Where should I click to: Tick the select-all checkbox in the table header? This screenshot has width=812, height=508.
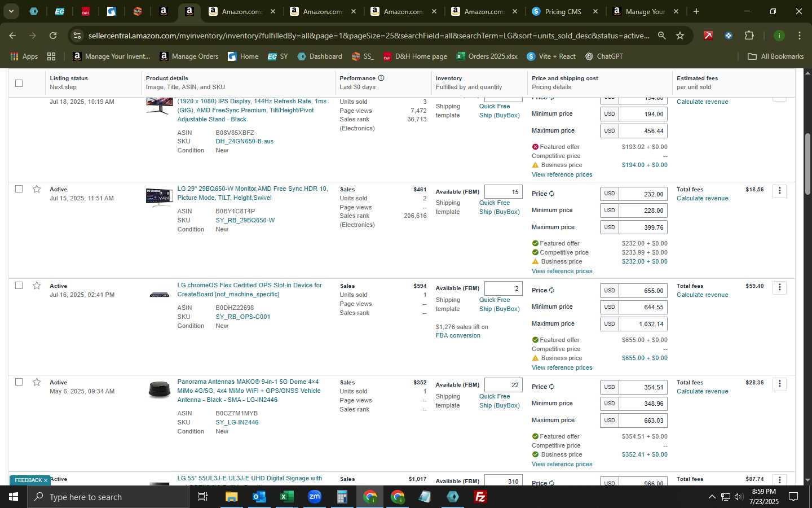point(19,83)
